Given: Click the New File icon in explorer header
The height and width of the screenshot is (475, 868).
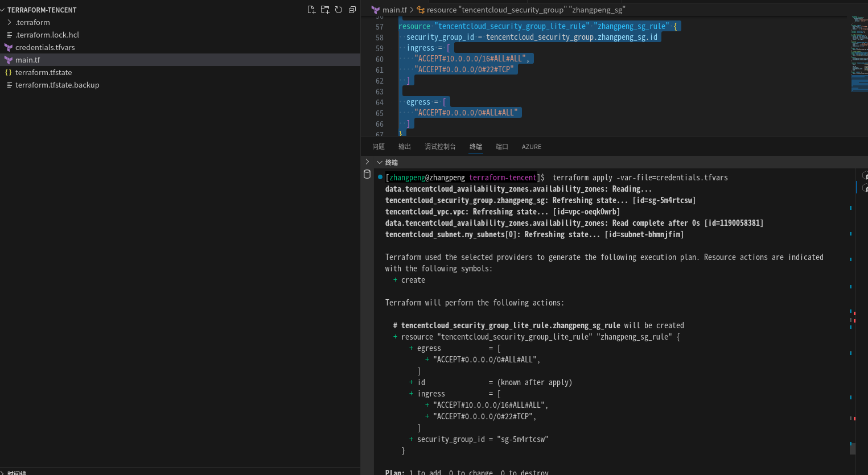Looking at the screenshot, I should point(311,10).
